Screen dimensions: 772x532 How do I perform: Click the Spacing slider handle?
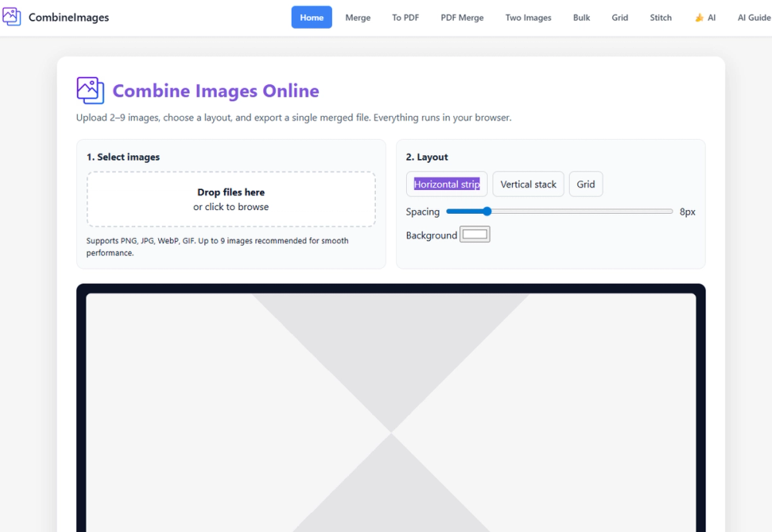(x=487, y=212)
